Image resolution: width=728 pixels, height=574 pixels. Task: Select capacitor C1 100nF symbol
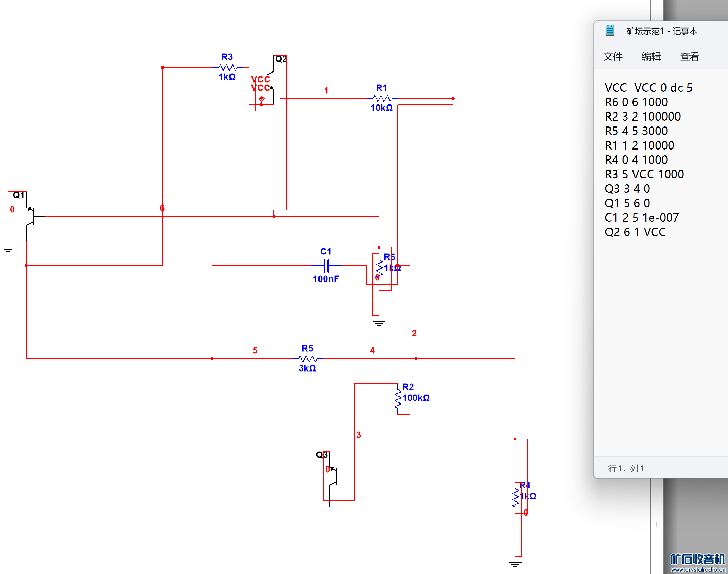[x=326, y=266]
